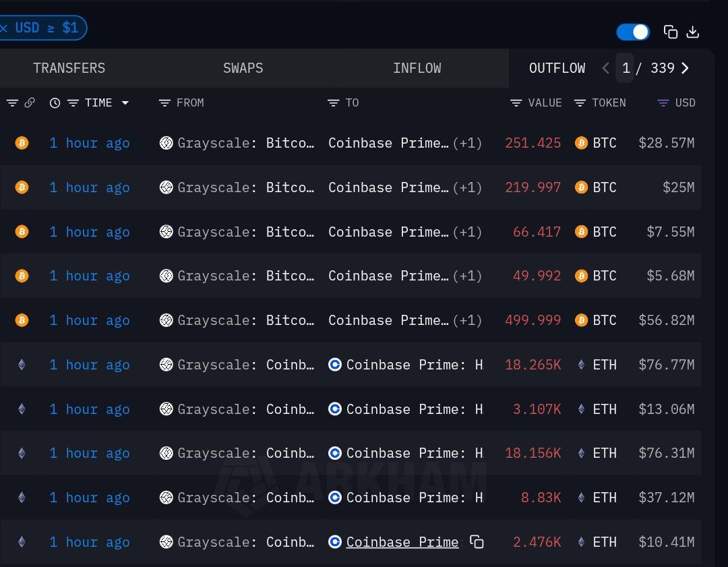
Task: Click Ethereum chain icon in 18.156K row
Action: point(22,453)
